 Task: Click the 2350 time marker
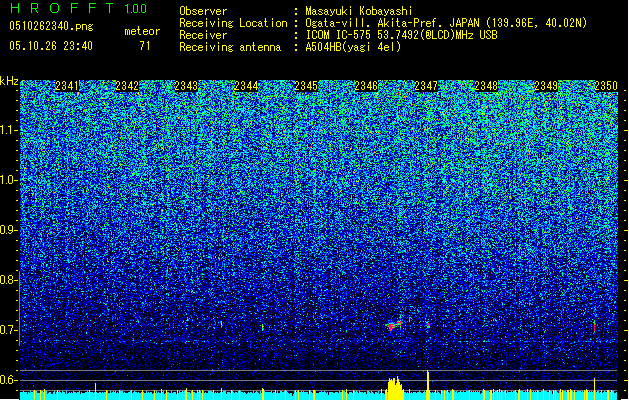point(606,86)
